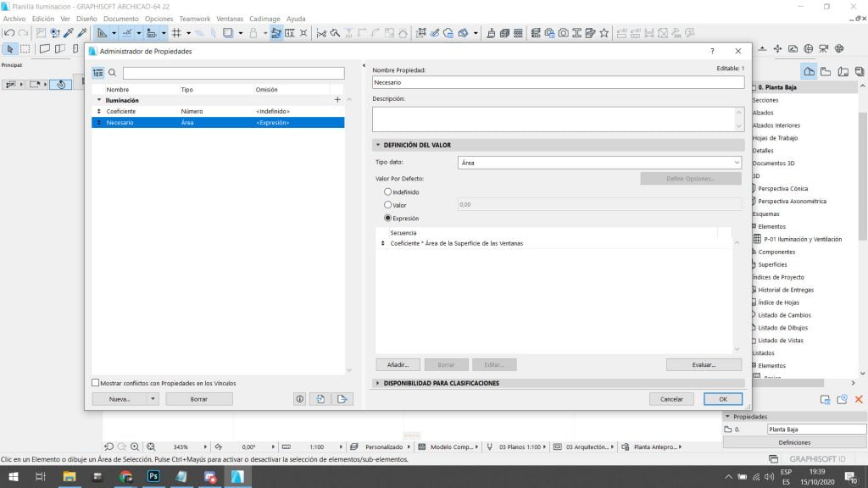Viewport: 868px width, 488px height.
Task: Click the Evaluar button
Action: [704, 365]
